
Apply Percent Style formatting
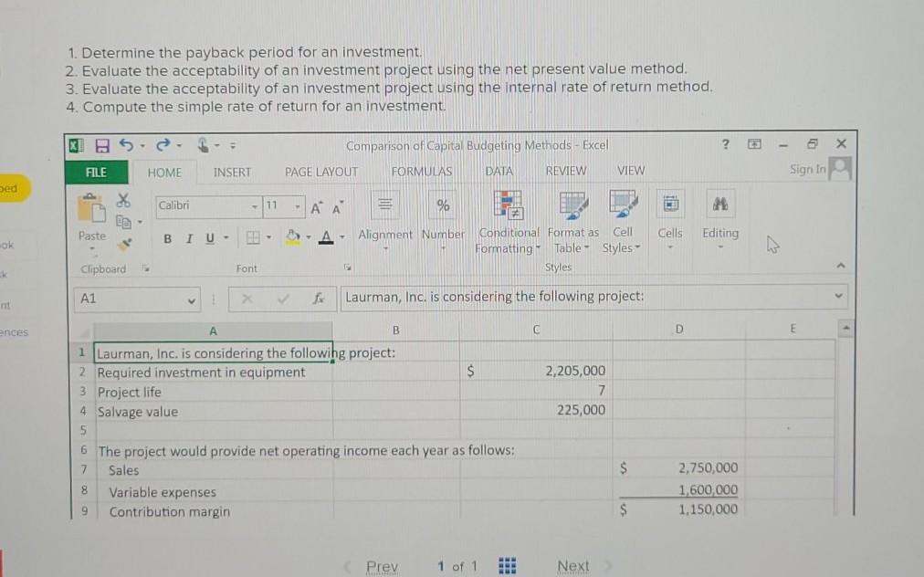pos(441,206)
